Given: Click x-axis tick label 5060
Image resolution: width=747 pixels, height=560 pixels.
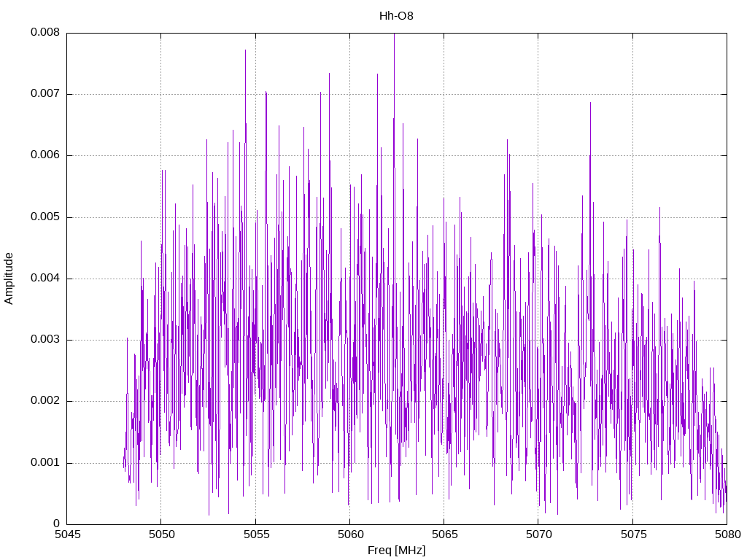Looking at the screenshot, I should point(349,534).
